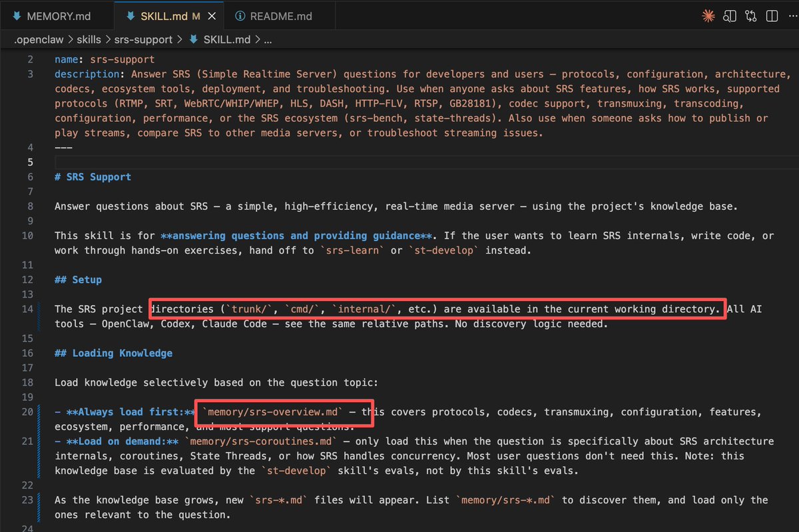The width and height of the screenshot is (799, 532).
Task: Split the editor right
Action: (x=772, y=16)
